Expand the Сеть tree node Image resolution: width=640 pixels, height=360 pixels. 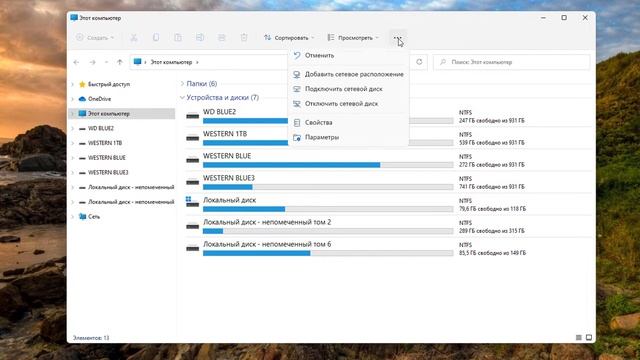point(73,216)
